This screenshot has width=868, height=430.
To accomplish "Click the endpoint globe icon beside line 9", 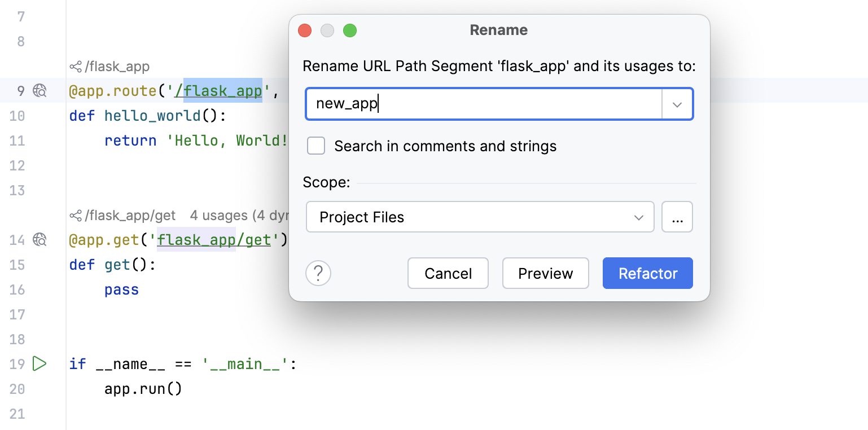I will pos(39,91).
